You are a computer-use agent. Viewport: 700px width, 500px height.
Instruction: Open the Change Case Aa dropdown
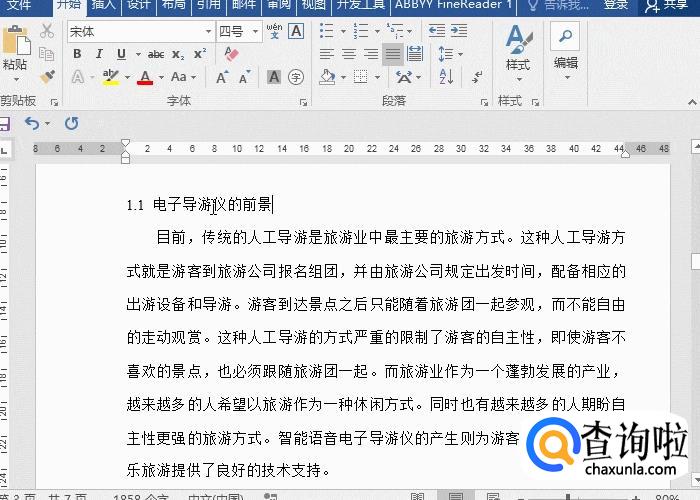coord(183,77)
